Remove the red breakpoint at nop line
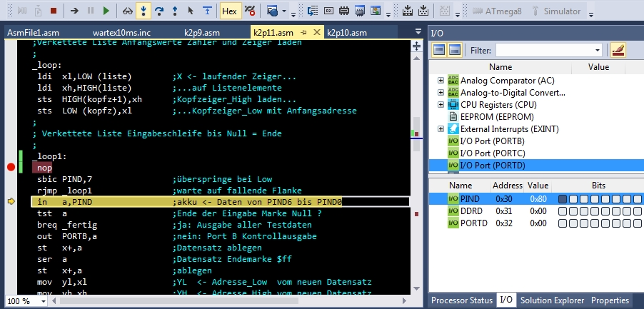Viewport: 644px width, 309px height. point(11,167)
